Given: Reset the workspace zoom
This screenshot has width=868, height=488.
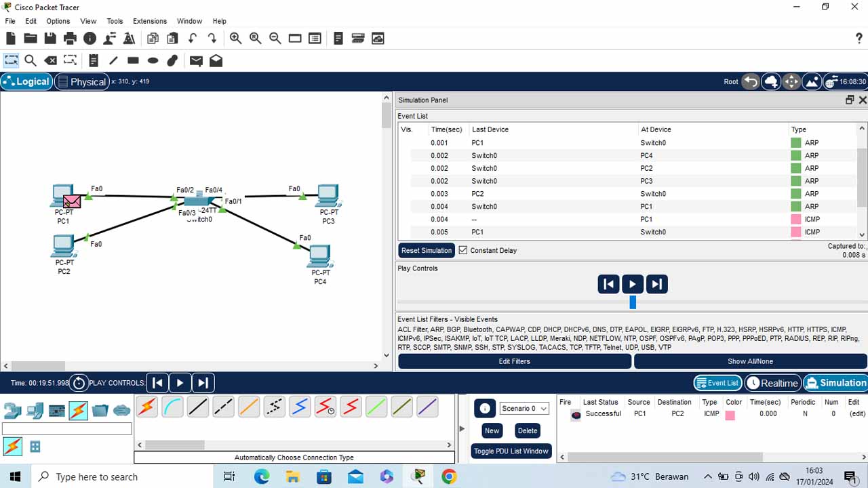Looking at the screenshot, I should point(255,39).
